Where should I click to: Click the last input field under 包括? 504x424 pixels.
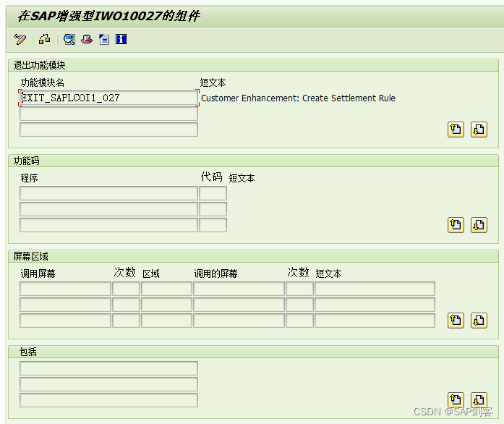tap(108, 400)
